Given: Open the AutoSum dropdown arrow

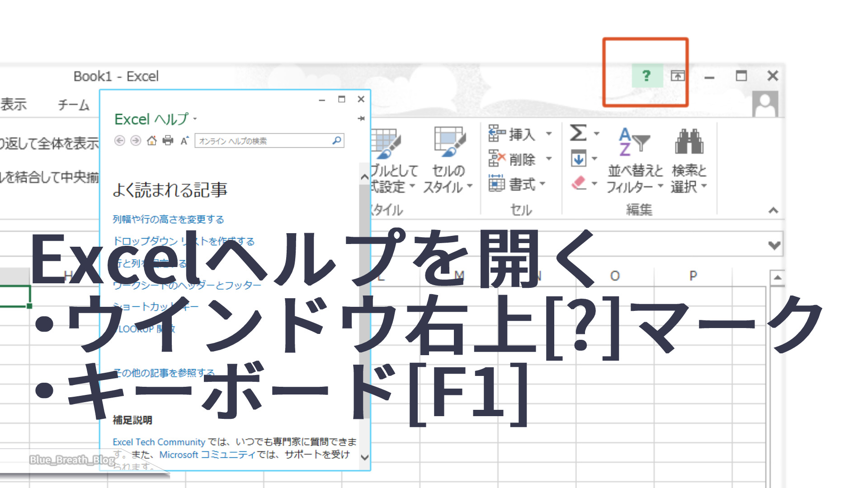Looking at the screenshot, I should coord(596,134).
